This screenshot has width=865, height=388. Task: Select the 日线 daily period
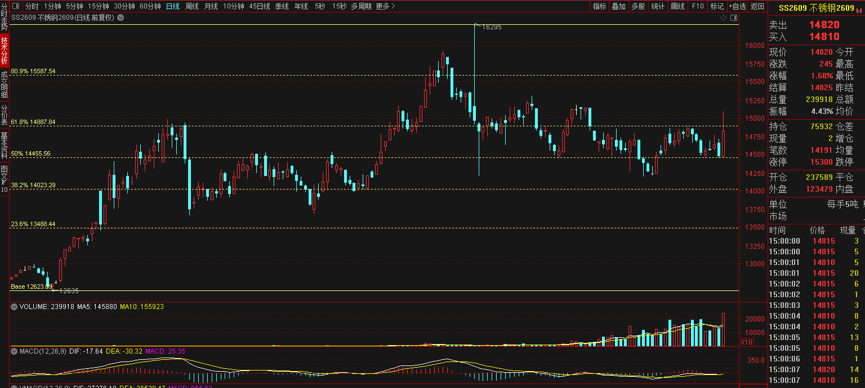click(x=173, y=7)
